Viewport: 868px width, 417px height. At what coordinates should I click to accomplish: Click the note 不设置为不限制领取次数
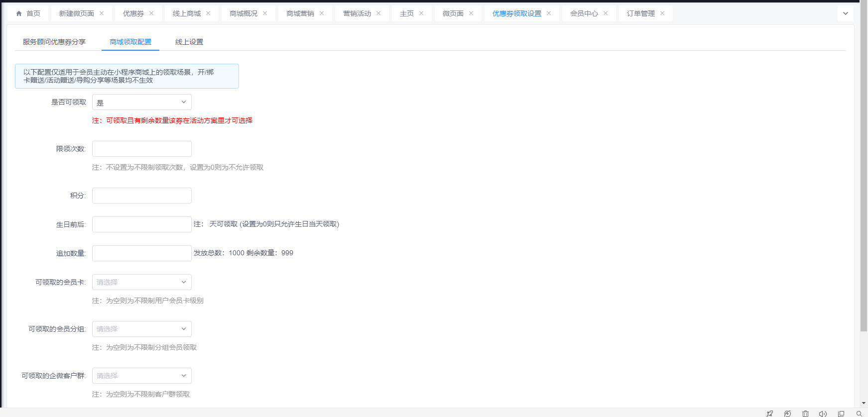click(x=178, y=167)
